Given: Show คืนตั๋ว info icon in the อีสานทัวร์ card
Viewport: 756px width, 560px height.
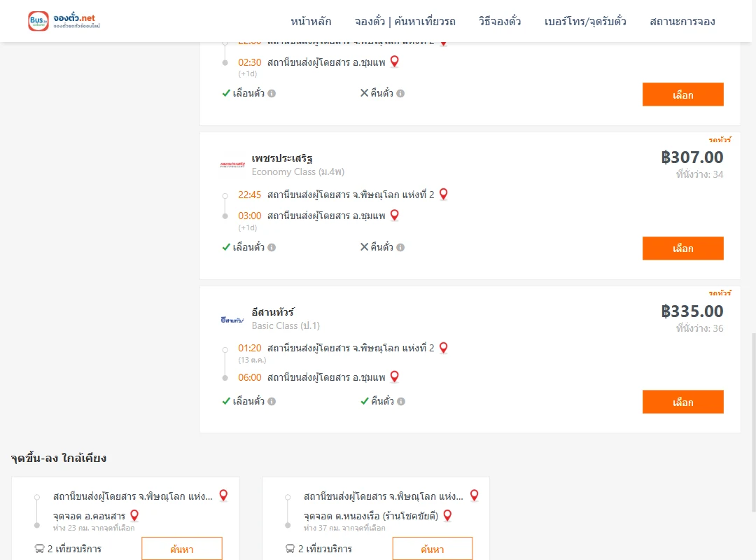Looking at the screenshot, I should coord(401,401).
